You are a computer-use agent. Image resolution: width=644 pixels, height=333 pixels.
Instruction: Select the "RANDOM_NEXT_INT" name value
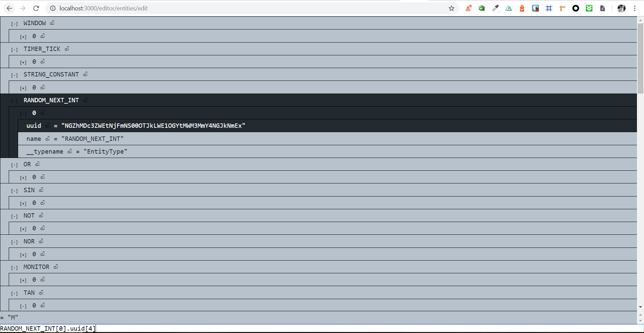coord(93,139)
